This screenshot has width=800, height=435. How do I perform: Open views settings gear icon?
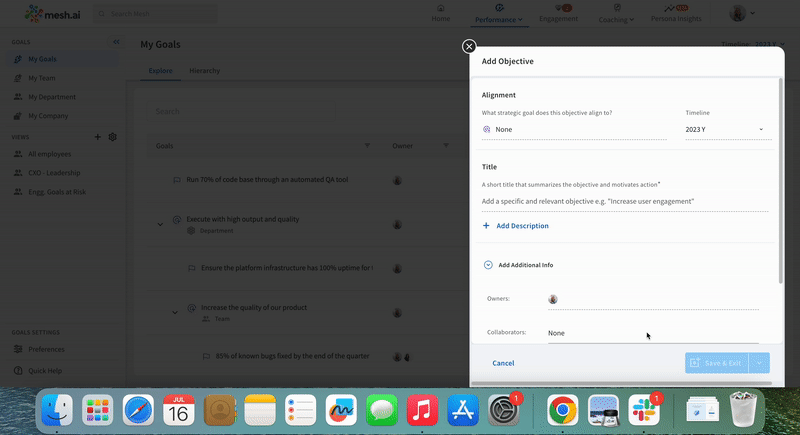pyautogui.click(x=113, y=137)
